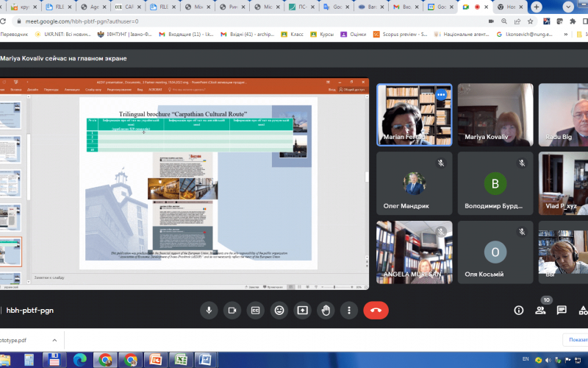Open Word from the taskbar
The width and height of the screenshot is (588, 368).
206,360
